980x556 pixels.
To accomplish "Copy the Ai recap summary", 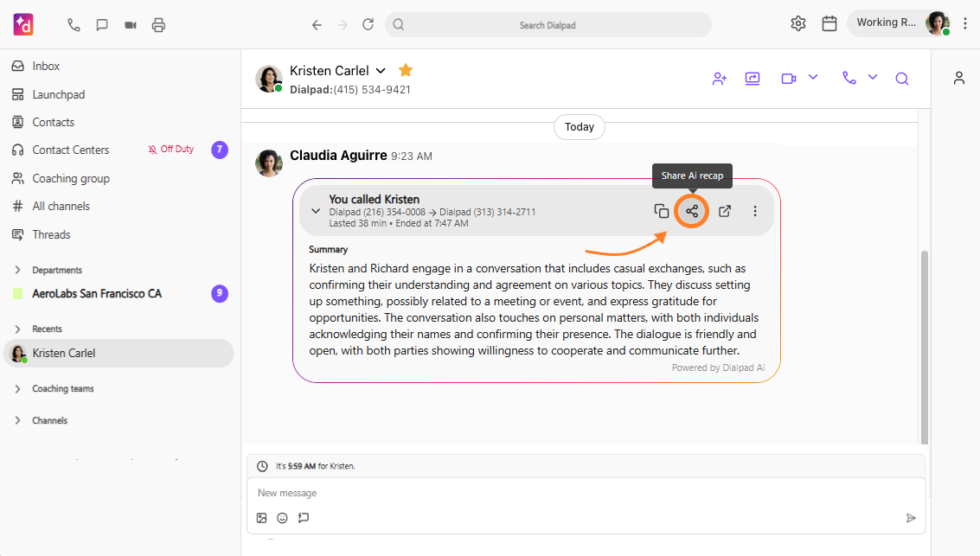I will 661,211.
